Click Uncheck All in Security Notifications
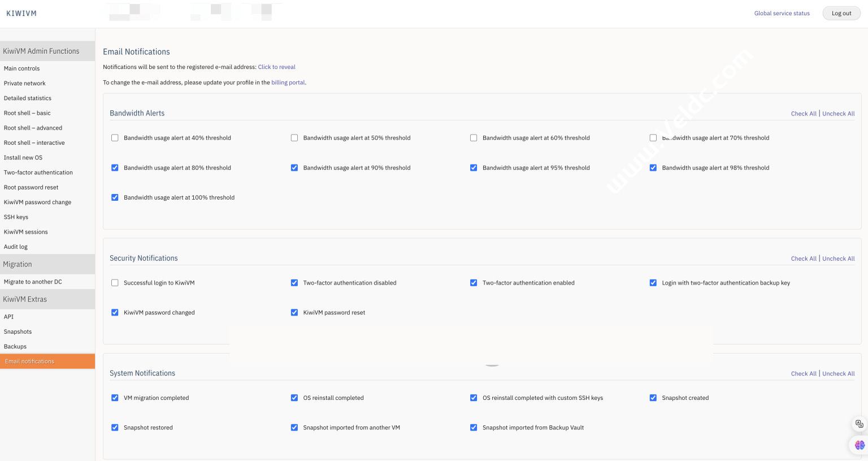Viewport: 868px width, 461px height. [x=838, y=258]
